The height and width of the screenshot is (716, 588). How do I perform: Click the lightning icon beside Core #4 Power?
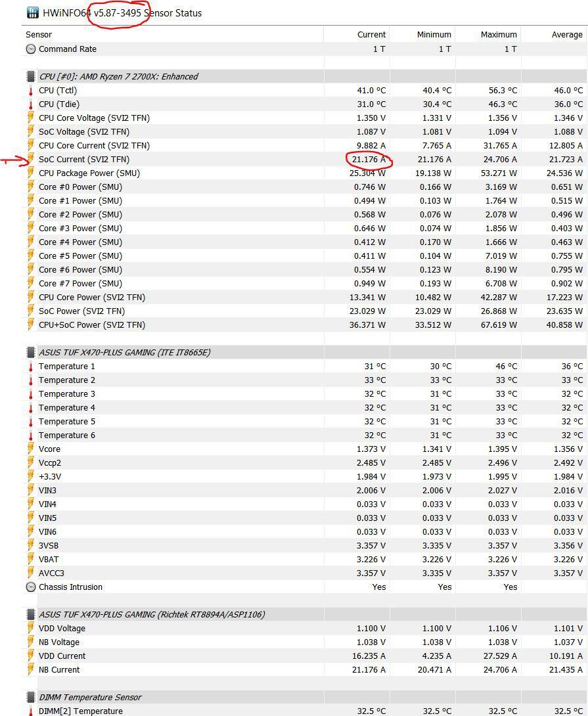click(x=31, y=242)
